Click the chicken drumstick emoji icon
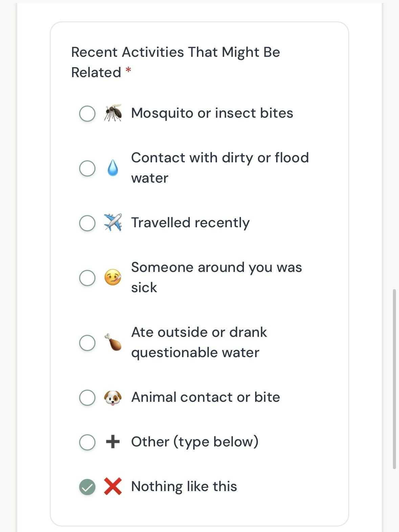 click(113, 342)
